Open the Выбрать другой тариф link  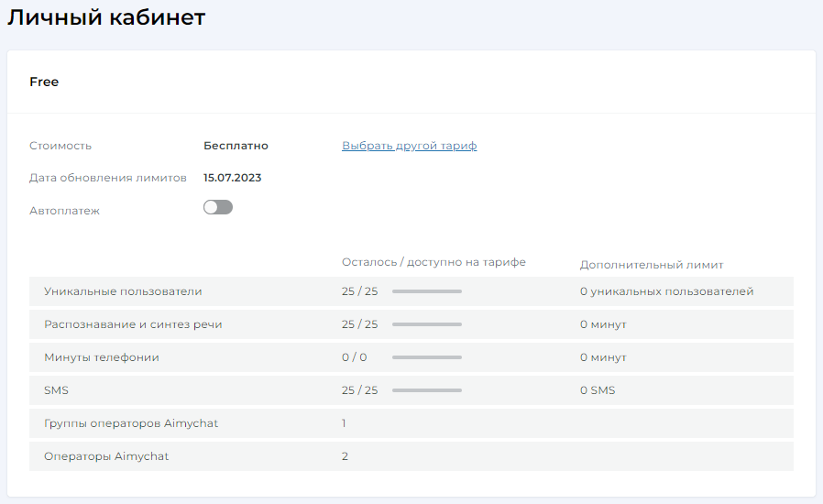pyautogui.click(x=409, y=146)
